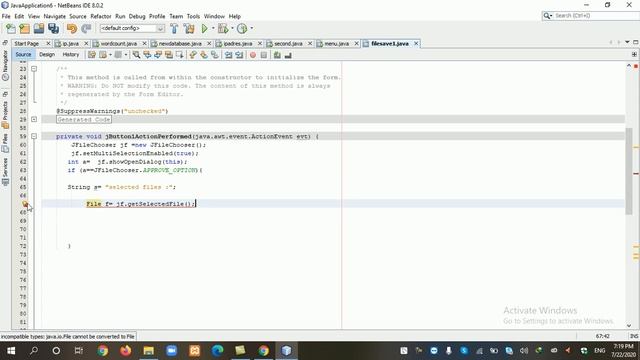This screenshot has height=360, width=640.
Task: Click the New File toolbar icon
Action: pyautogui.click(x=11, y=29)
